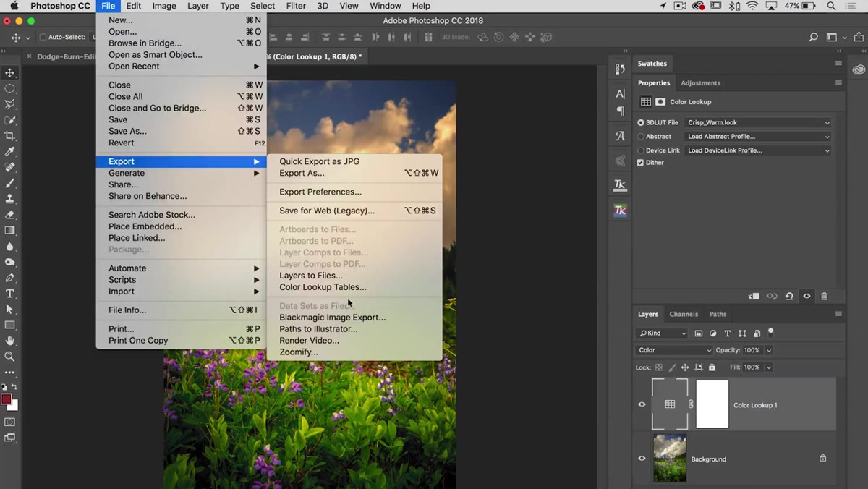Select the Elliptical Marquee tool

click(x=10, y=88)
